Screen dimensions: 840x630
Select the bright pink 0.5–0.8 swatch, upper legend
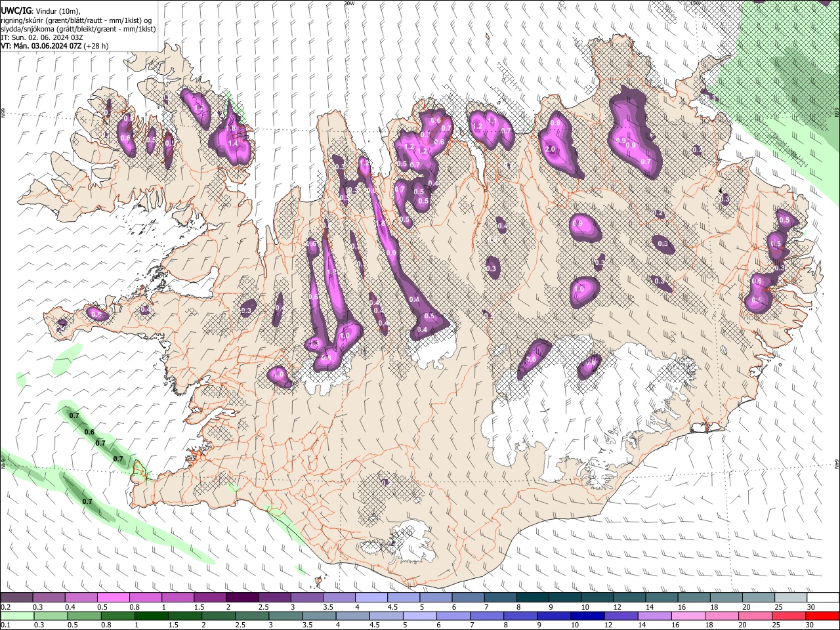tap(114, 598)
